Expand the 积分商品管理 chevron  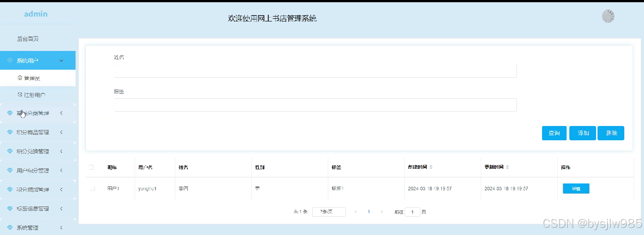61,132
